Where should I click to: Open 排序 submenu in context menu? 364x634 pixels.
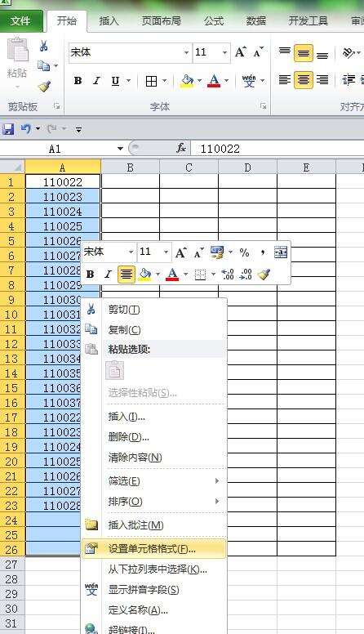click(154, 502)
